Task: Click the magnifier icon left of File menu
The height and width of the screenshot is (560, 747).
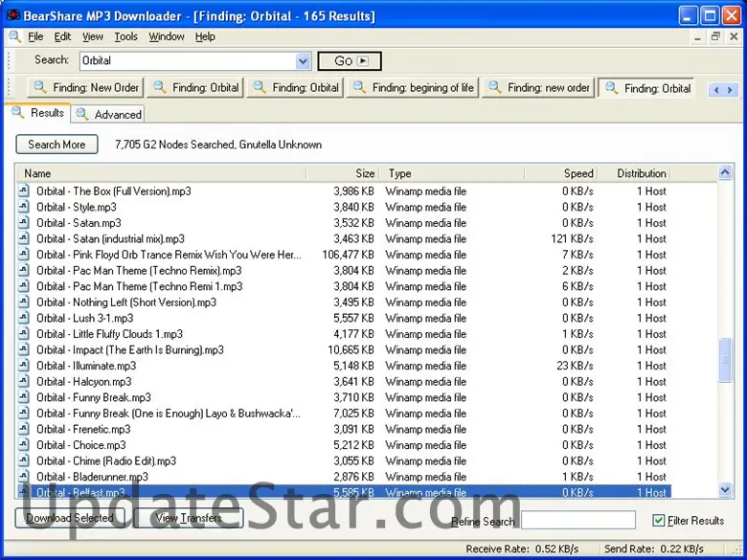Action: pos(14,37)
